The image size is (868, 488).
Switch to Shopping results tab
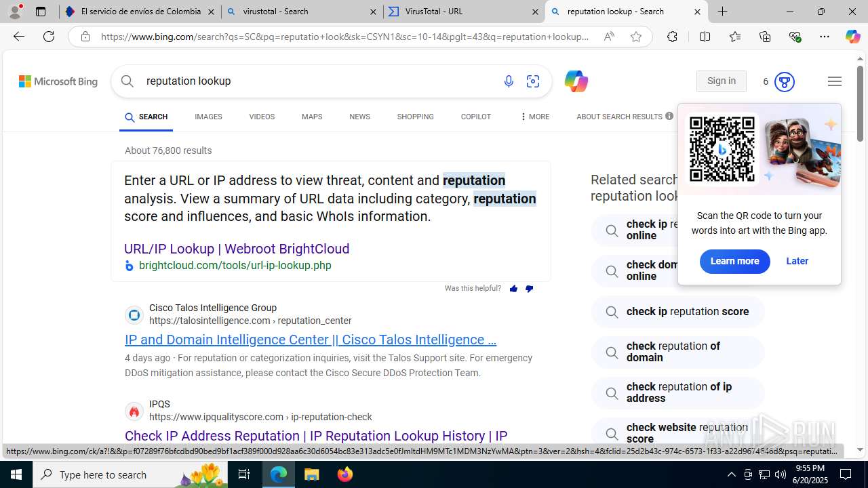tap(416, 117)
